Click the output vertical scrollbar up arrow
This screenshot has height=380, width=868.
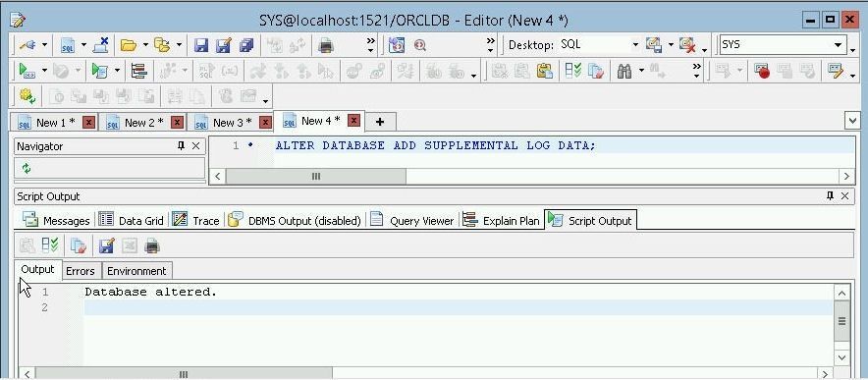point(842,294)
